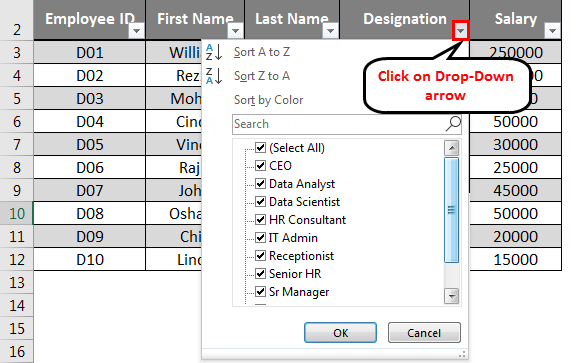
Task: Open the Sort by Color submenu
Action: tap(269, 100)
